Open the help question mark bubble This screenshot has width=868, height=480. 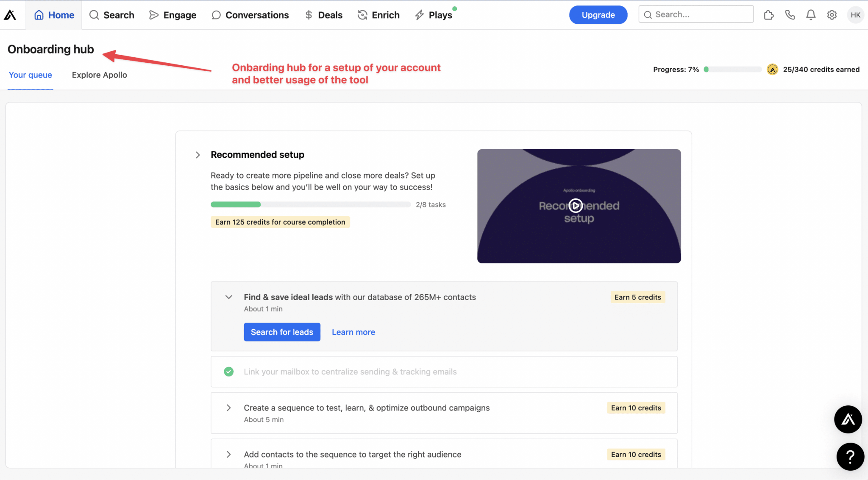(x=850, y=457)
